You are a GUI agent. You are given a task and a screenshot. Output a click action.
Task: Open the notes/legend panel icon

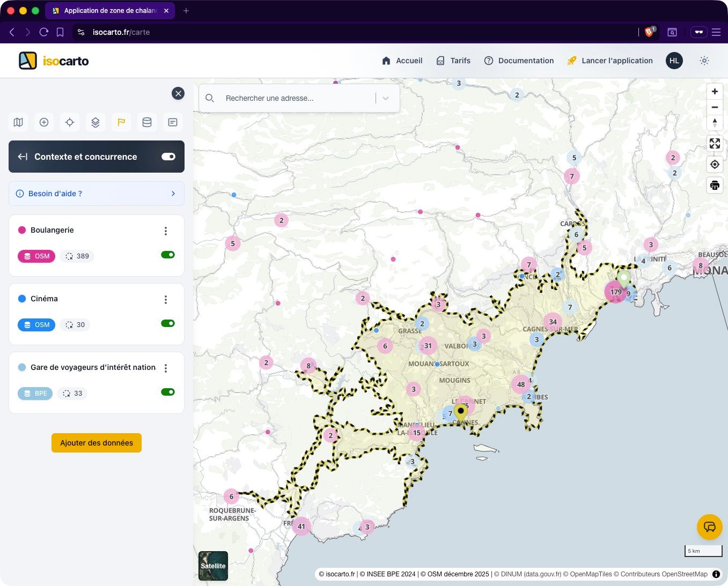pos(173,122)
